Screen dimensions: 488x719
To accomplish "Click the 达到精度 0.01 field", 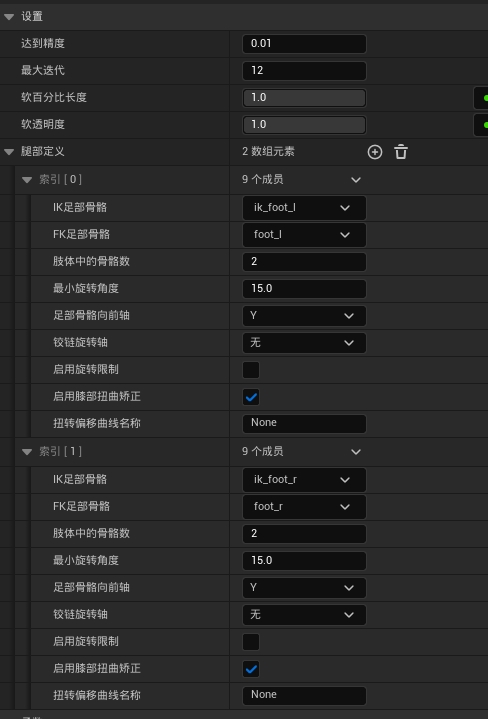I will point(304,44).
